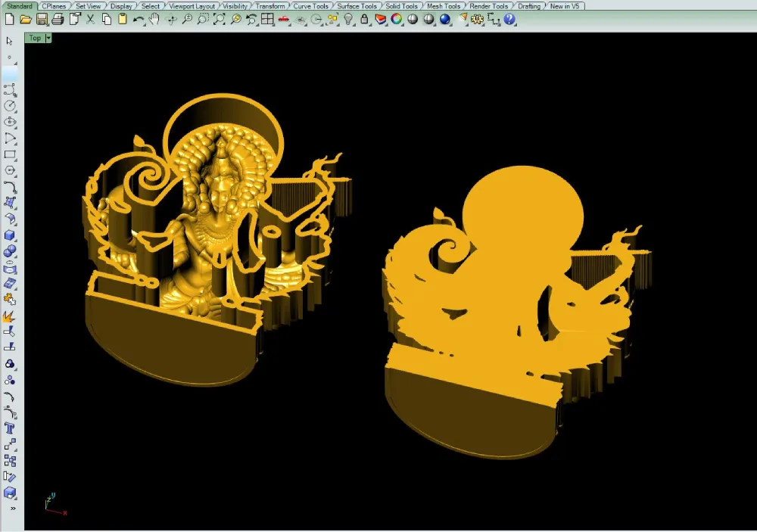Create a new file with New icon
This screenshot has height=532, width=757.
coord(9,20)
